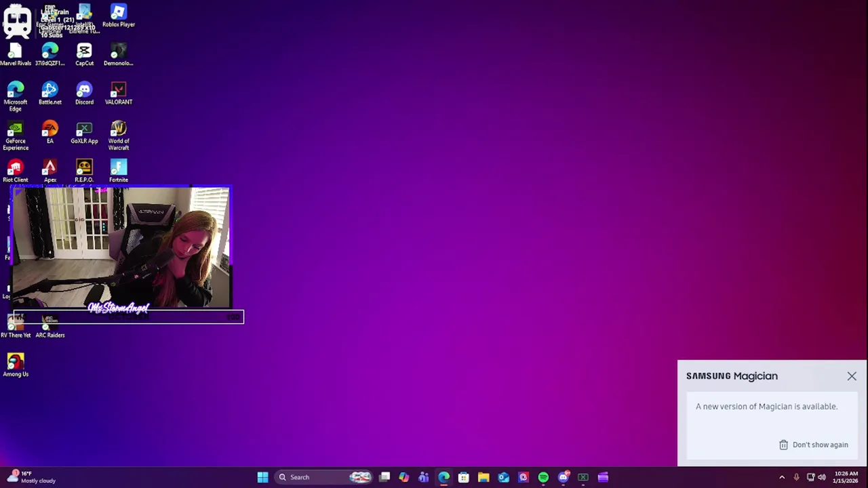Launch VALORANT from the desktop

pos(119,94)
